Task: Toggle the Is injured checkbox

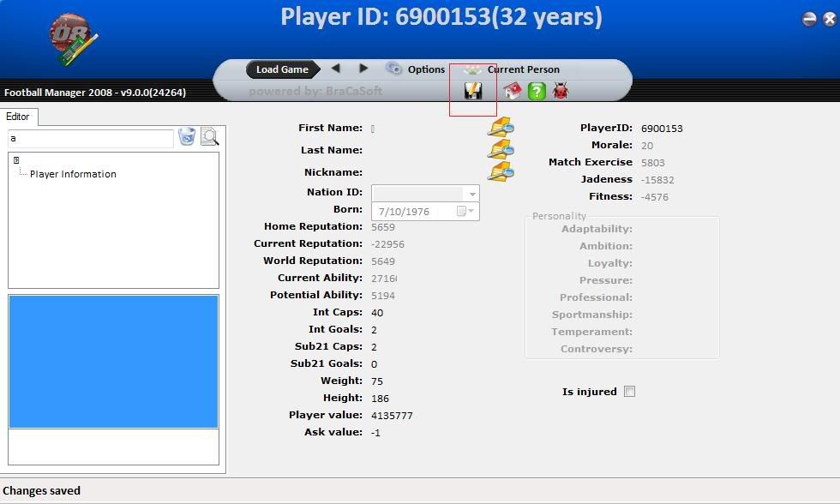Action: 629,392
